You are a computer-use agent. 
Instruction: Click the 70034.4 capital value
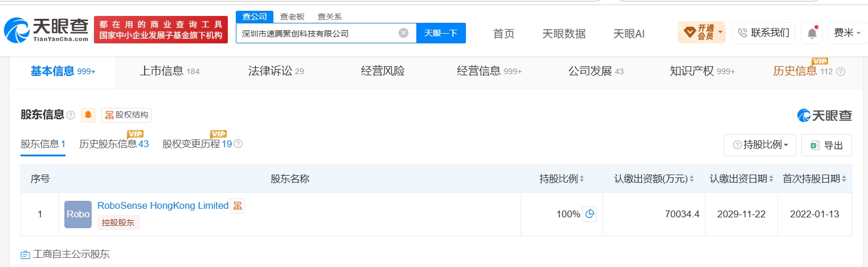(x=682, y=215)
